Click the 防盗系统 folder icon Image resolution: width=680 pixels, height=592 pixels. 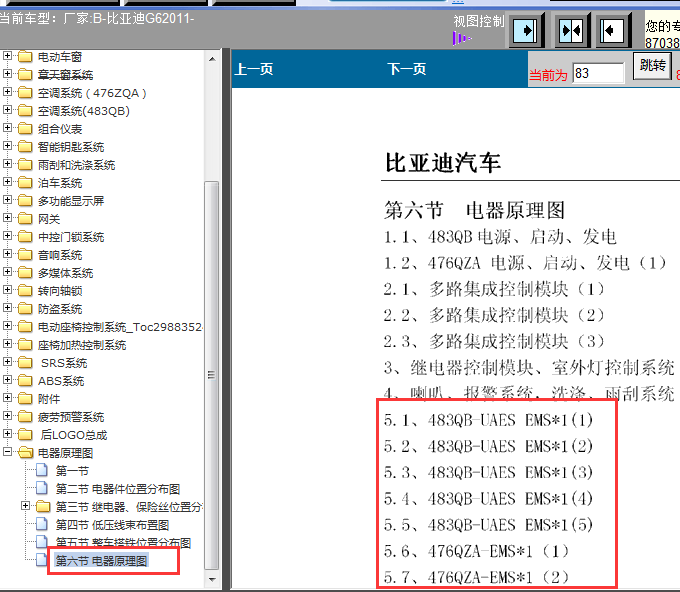[25, 309]
